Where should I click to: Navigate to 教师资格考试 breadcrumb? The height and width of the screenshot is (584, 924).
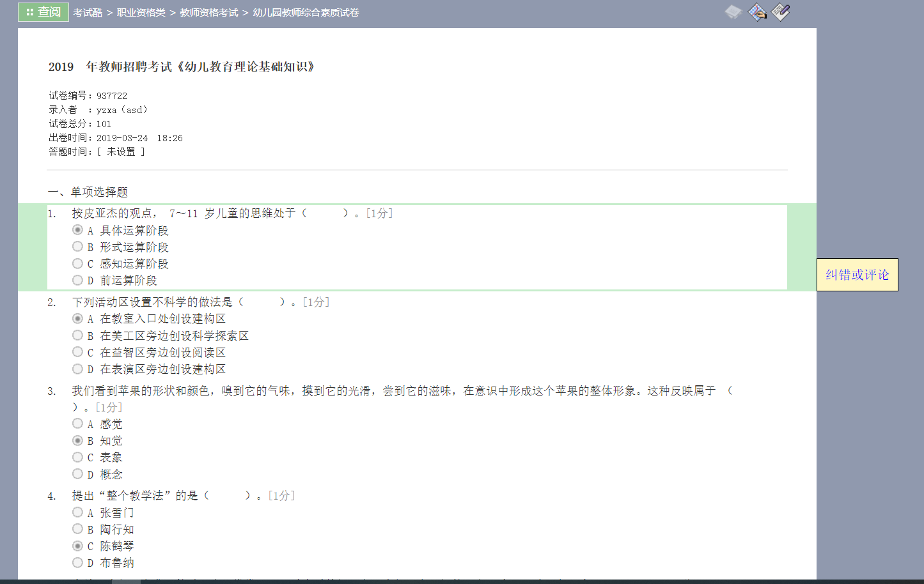[208, 13]
